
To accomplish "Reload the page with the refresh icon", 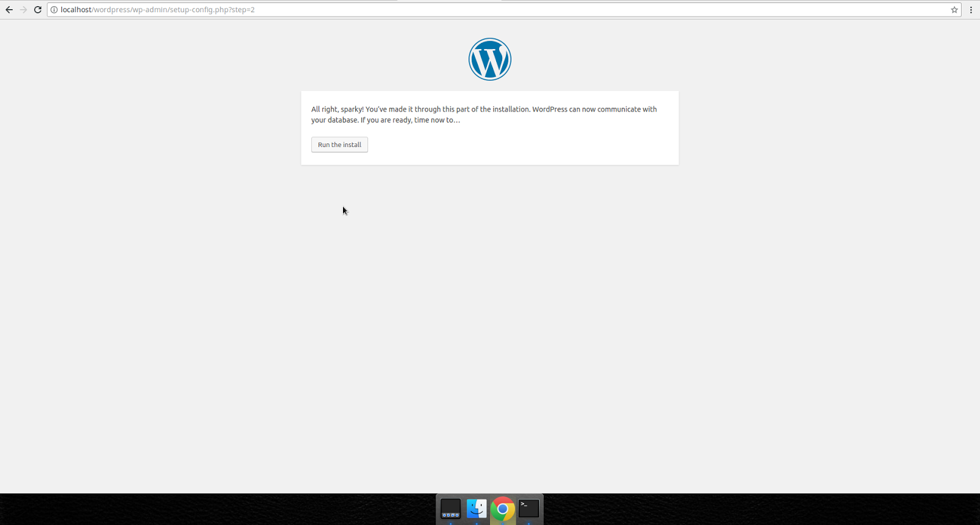I will coord(38,10).
